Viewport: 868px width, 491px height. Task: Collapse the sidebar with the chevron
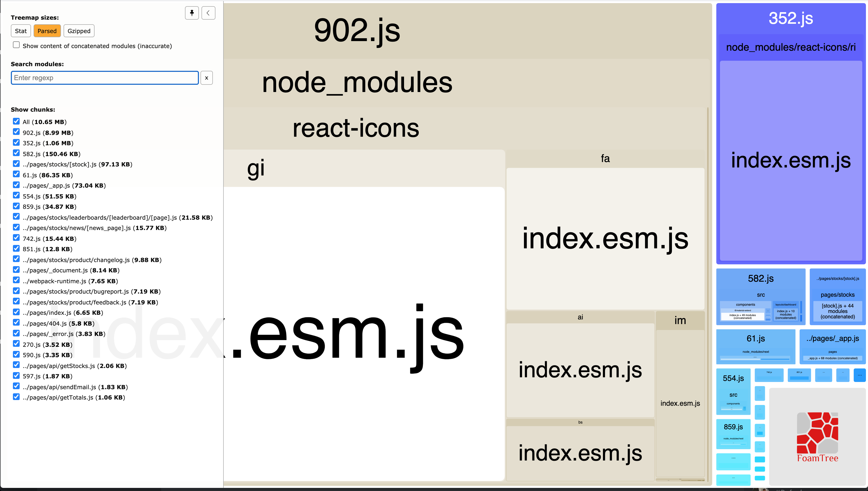pos(208,13)
